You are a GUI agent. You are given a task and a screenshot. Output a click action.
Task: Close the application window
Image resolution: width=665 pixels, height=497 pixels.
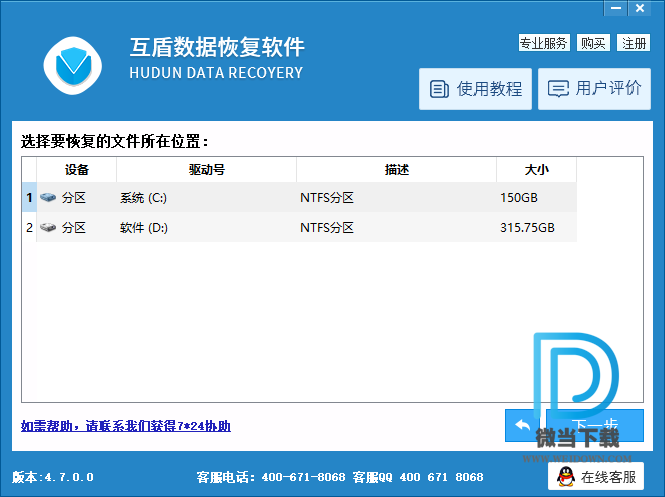pos(640,8)
